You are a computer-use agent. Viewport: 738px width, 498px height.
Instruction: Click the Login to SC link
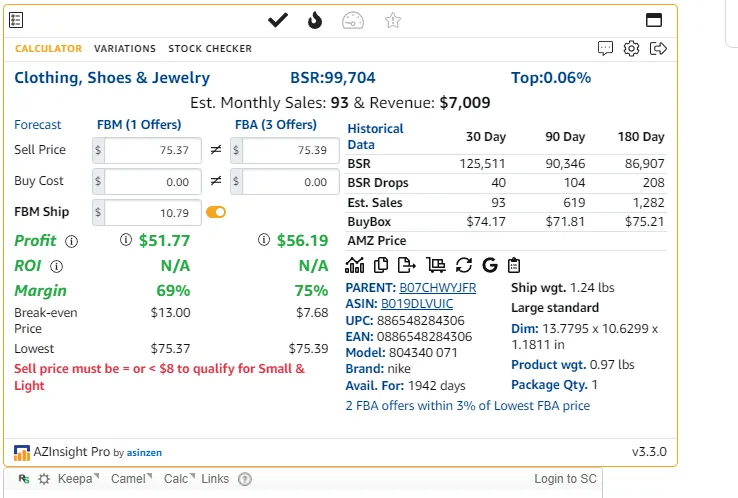(565, 479)
